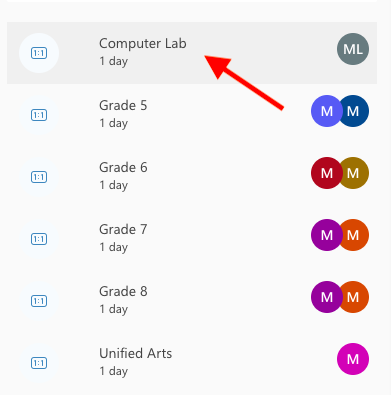Viewport: 391px width, 395px height.
Task: Click the purple M avatar on Grade 8
Action: pos(325,297)
